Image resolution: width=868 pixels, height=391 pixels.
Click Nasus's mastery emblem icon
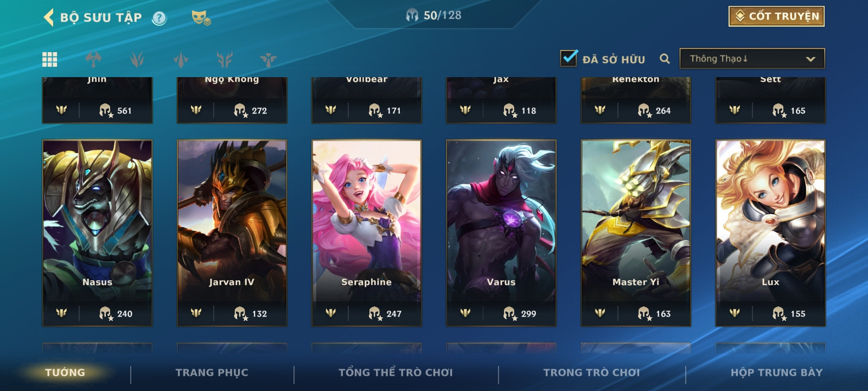(61, 313)
